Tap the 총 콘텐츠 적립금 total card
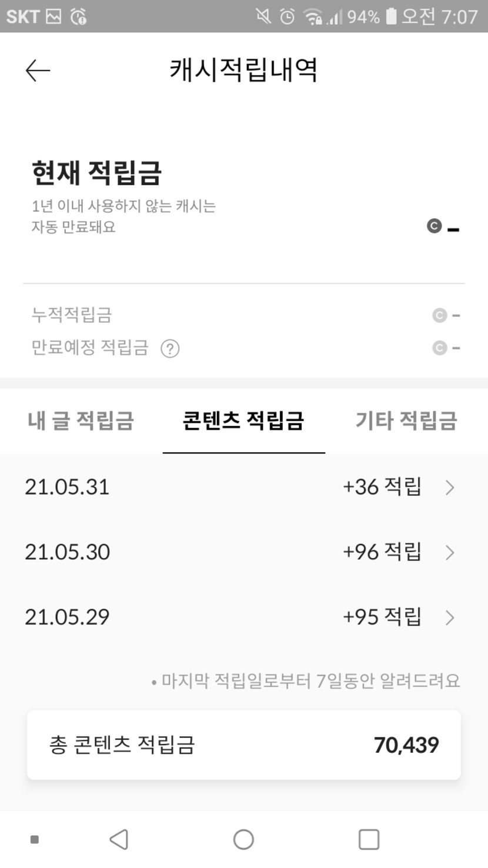The image size is (488, 868). [x=243, y=745]
